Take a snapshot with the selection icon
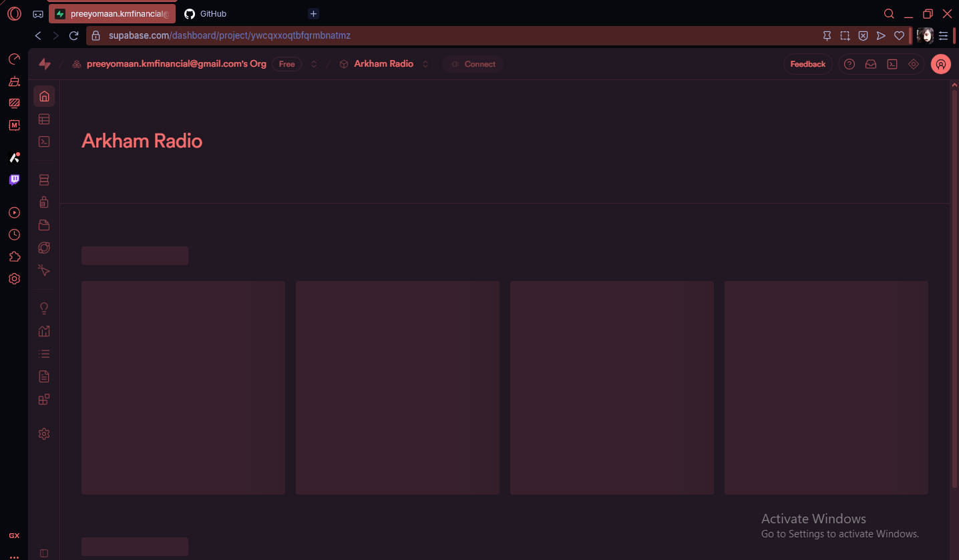Screen dimensions: 959x560 pyautogui.click(x=845, y=35)
